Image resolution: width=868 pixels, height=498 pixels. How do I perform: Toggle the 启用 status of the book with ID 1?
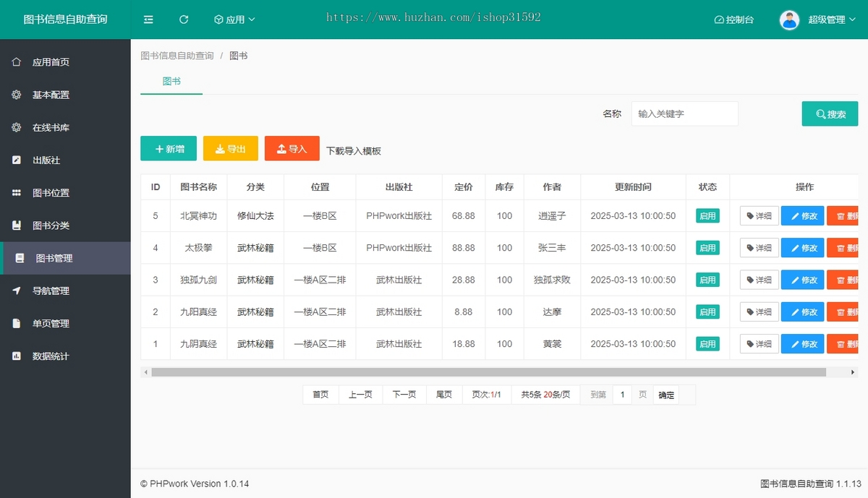tap(707, 344)
